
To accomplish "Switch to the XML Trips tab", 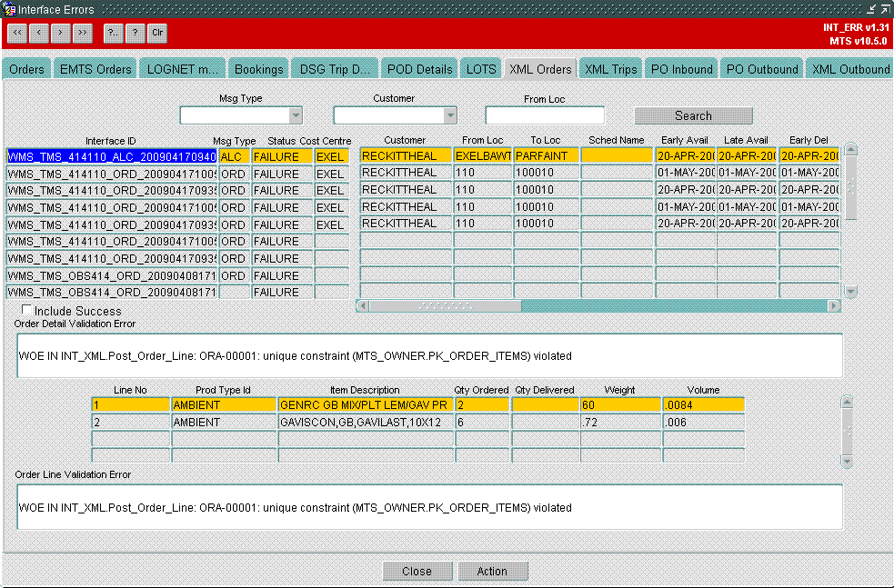I will click(610, 69).
